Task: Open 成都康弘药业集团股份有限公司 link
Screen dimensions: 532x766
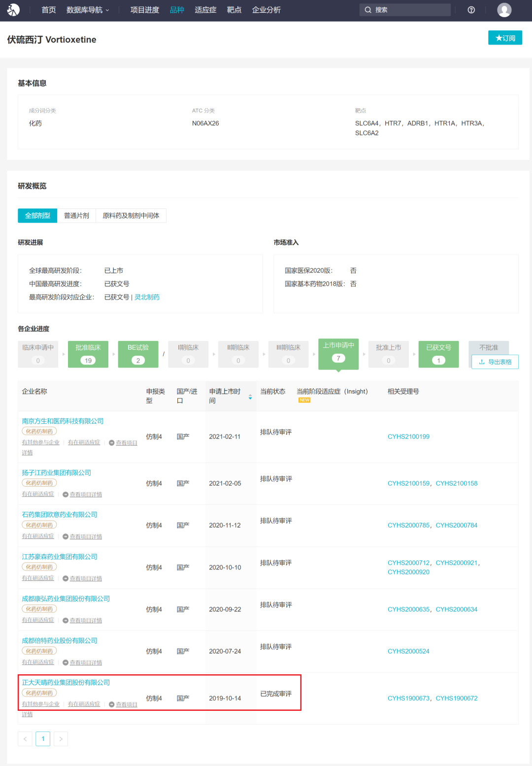Action: click(66, 599)
